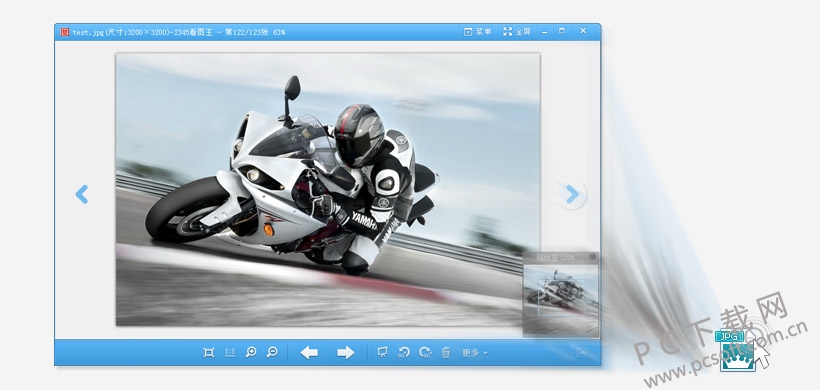Go to the previous image using the toolbar left arrow
Screen dimensions: 820x390
pos(309,353)
